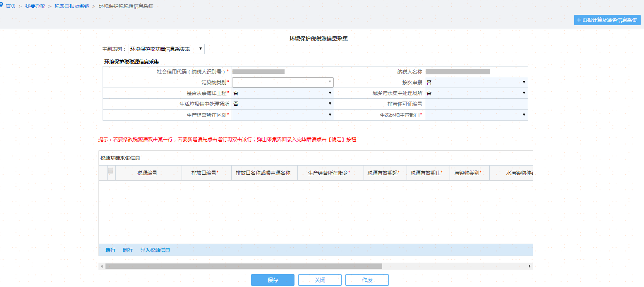Click 增行 to add a row
644x287 pixels.
pos(110,250)
